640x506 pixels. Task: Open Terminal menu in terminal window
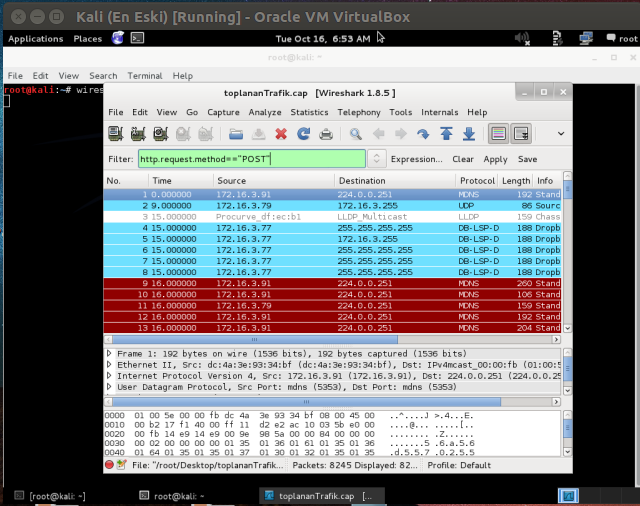point(144,76)
